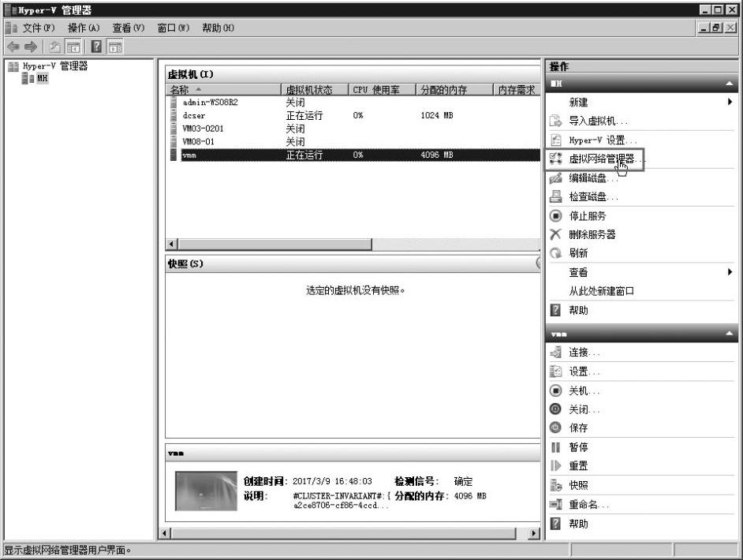Collapse the vmm actions section

(x=730, y=334)
